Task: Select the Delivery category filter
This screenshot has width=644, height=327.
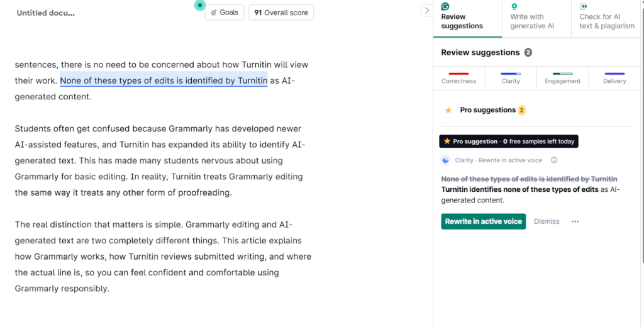Action: pos(614,78)
